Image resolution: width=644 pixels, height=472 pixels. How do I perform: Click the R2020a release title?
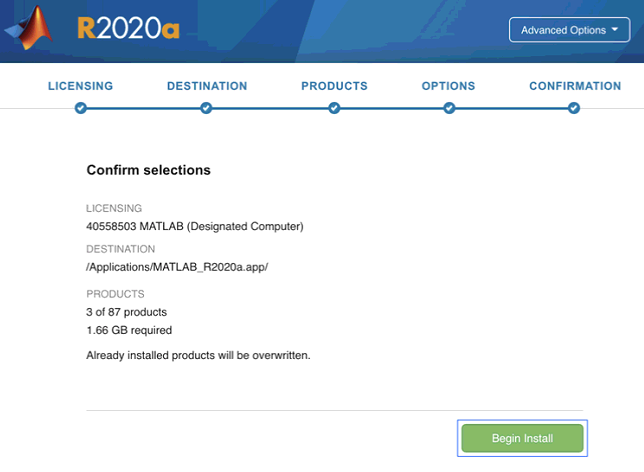(x=129, y=28)
